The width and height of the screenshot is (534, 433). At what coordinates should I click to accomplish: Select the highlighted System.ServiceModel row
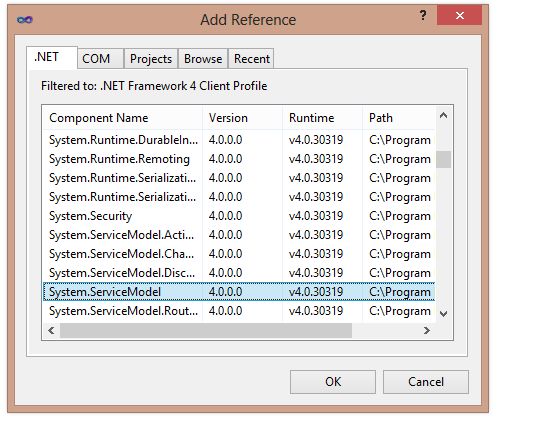click(x=239, y=292)
